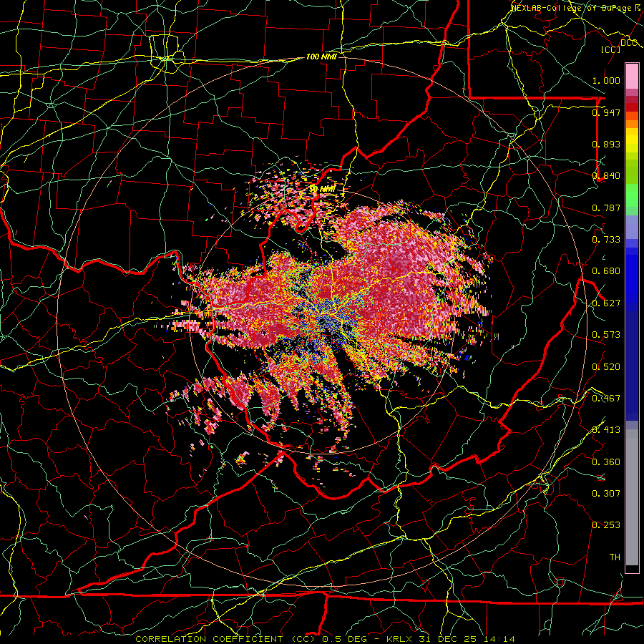Screen dimensions: 644x644
Task: Click the 0.573 scale label
Action: (606, 335)
